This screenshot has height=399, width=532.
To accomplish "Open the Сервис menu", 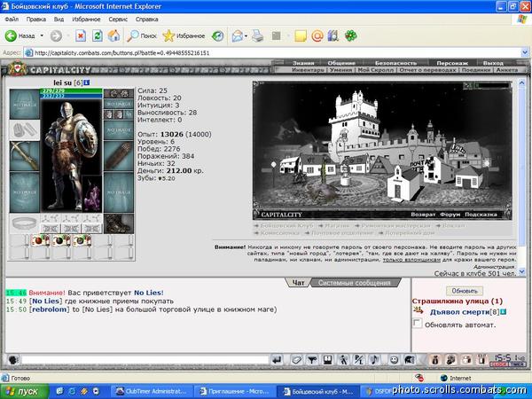I will [118, 20].
